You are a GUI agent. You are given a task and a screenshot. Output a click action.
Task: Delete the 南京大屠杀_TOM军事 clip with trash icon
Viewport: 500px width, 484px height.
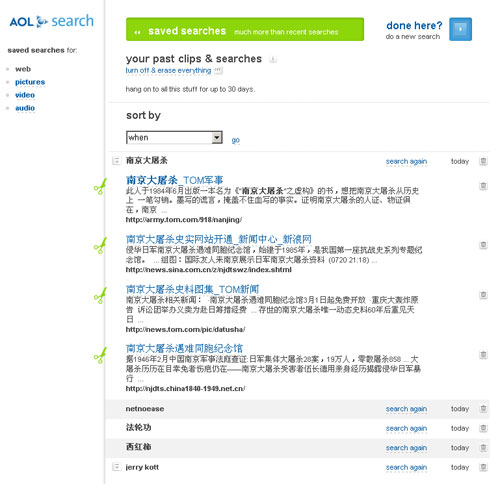(483, 186)
